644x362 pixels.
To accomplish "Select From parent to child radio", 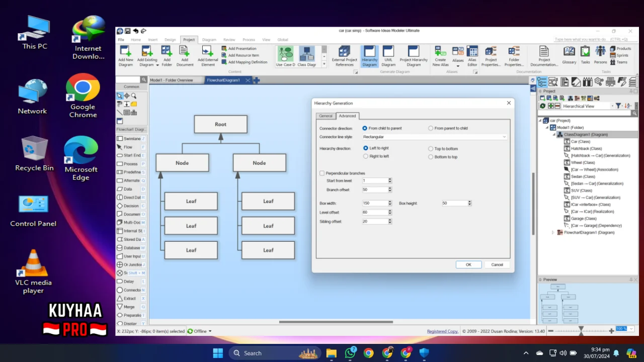I will (x=431, y=128).
